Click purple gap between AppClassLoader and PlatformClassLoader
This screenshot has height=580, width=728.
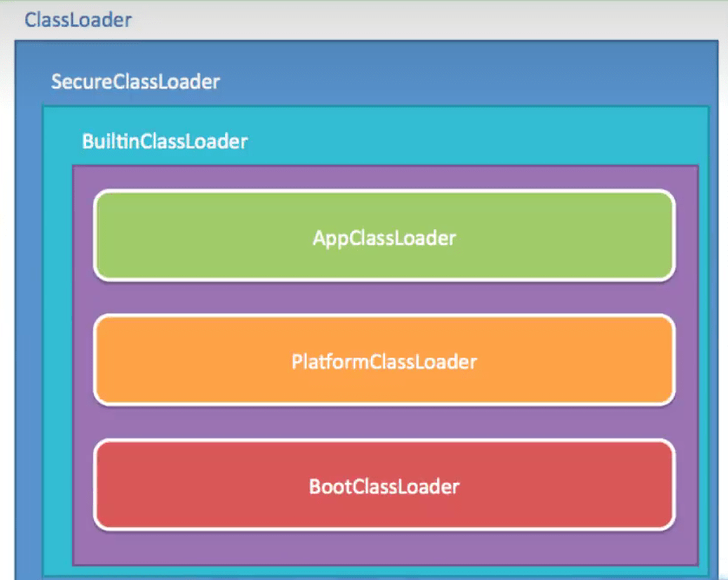coord(384,298)
